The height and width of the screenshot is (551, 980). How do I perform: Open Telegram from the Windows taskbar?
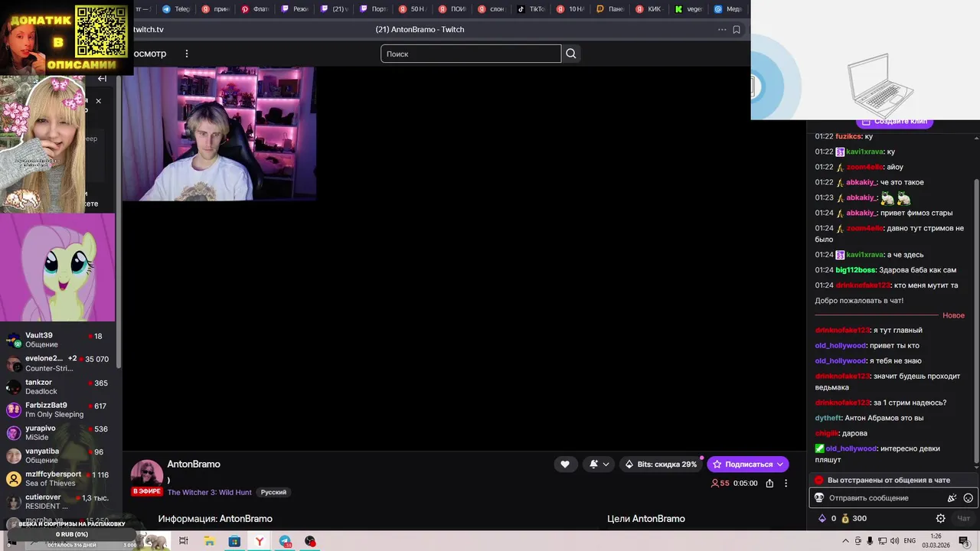[285, 541]
